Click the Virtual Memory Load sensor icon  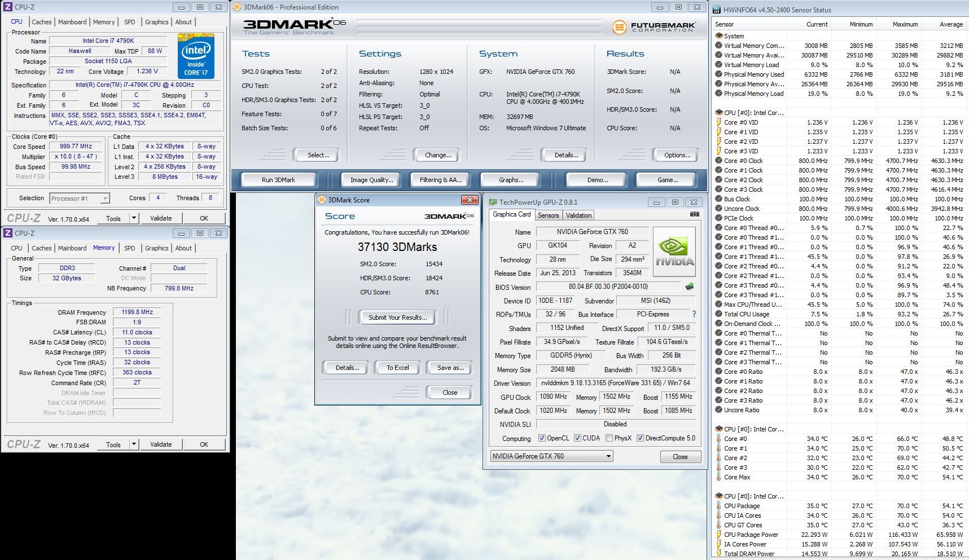718,65
